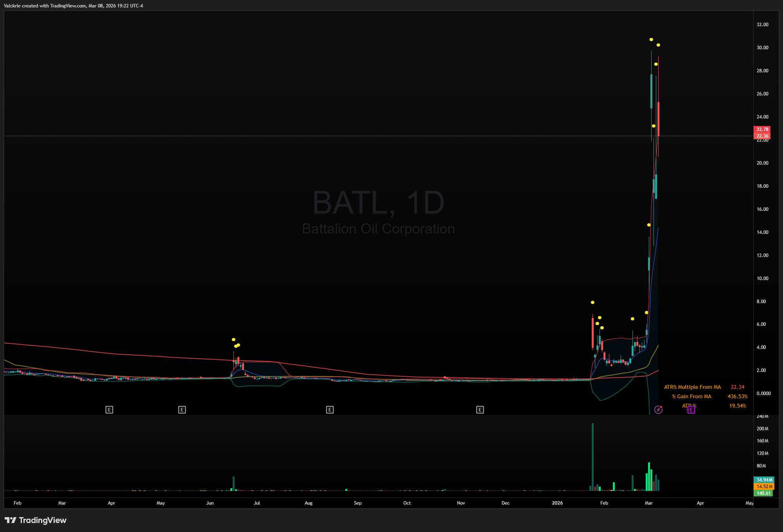Click the earnings E marker near November
Screen dimensions: 783x532
tap(480, 410)
